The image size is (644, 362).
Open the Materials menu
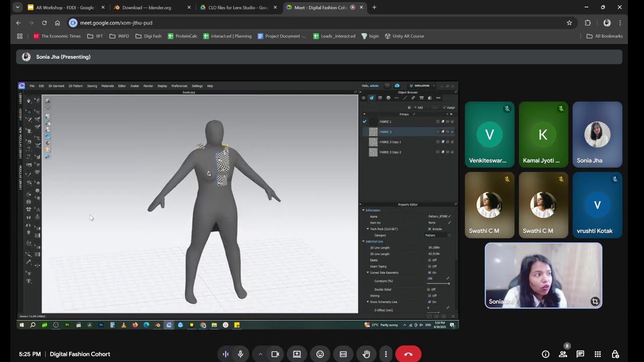[108, 86]
